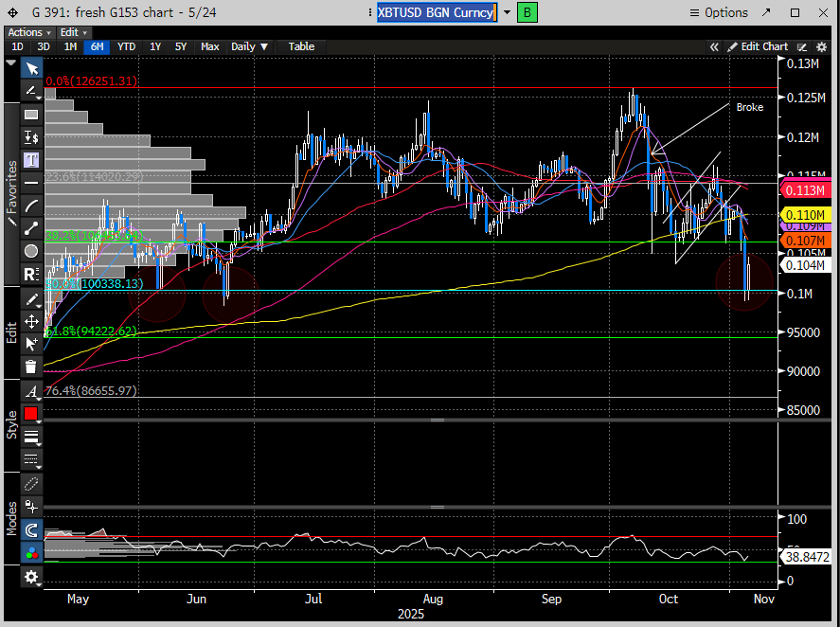This screenshot has height=627, width=840.
Task: Click the Table button
Action: pos(301,46)
